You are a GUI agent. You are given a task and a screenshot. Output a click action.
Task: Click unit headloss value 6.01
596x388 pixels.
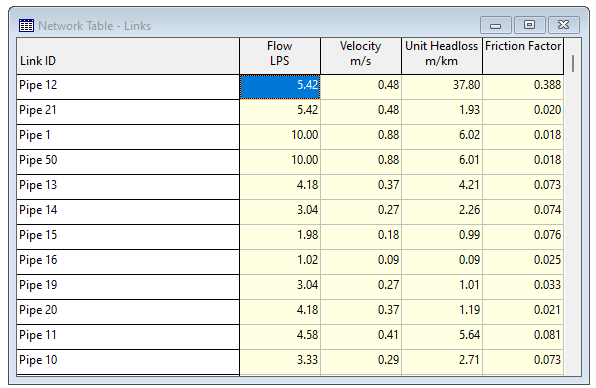[442, 162]
